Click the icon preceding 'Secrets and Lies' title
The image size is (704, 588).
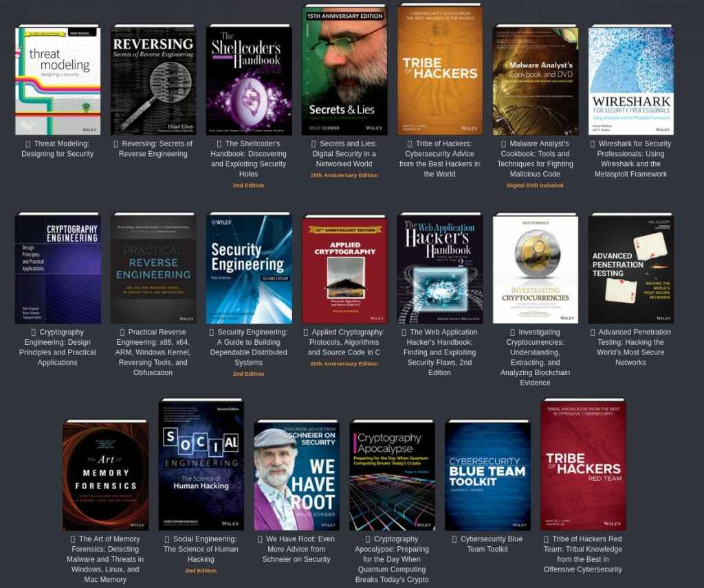point(313,144)
